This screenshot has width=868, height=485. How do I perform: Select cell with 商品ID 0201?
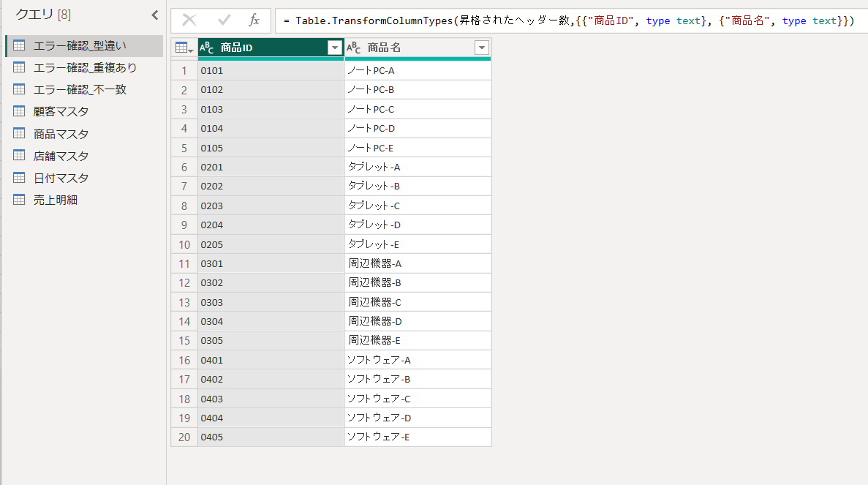[x=271, y=167]
